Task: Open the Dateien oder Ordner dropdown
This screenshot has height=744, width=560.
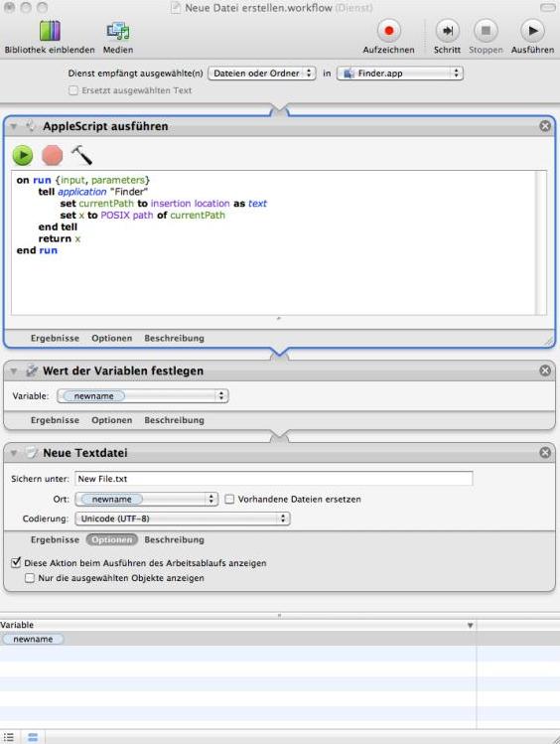Action: 262,74
